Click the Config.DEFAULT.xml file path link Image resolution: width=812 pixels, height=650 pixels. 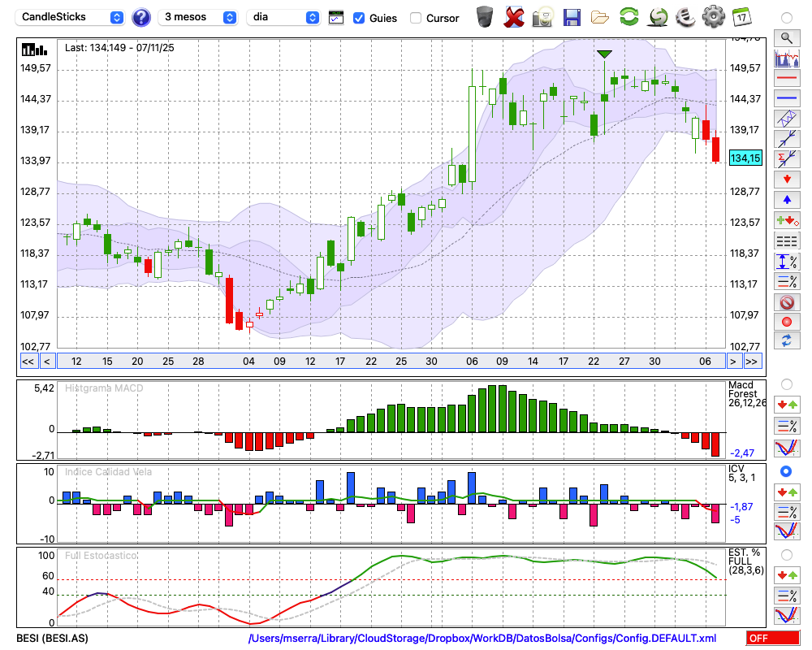482,639
